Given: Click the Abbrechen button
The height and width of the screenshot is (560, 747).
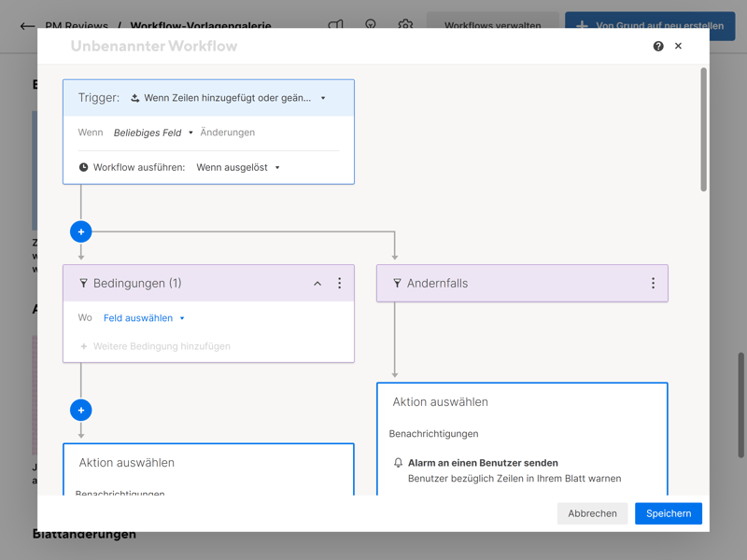Looking at the screenshot, I should point(592,513).
